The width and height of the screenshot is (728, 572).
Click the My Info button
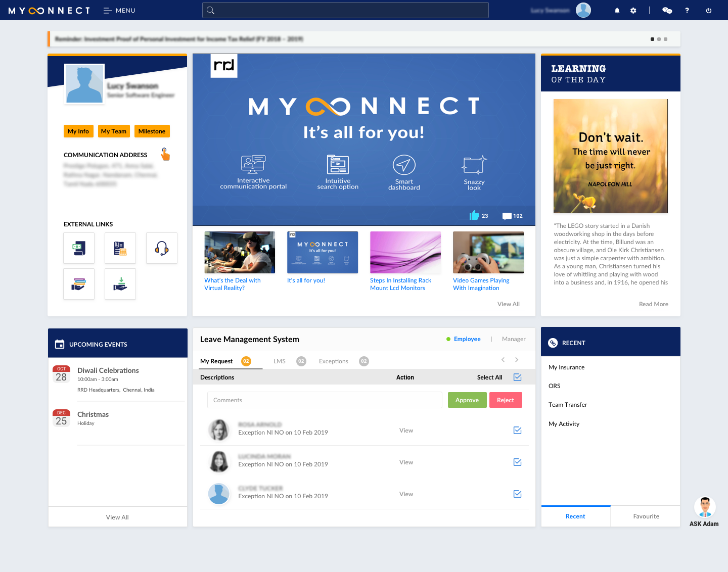tap(78, 131)
